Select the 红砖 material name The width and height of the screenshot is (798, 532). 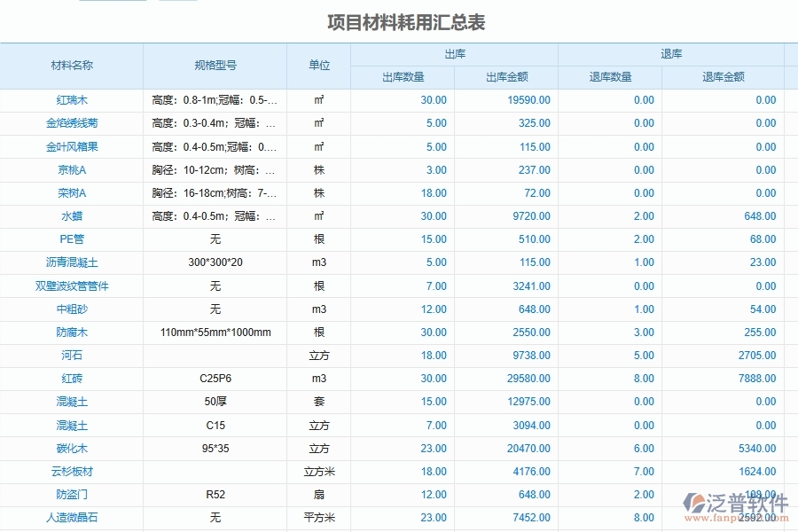71,379
